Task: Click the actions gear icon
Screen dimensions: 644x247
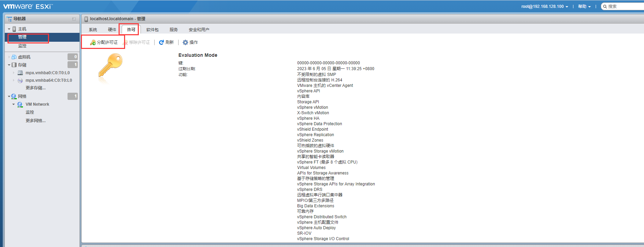Action: point(185,42)
